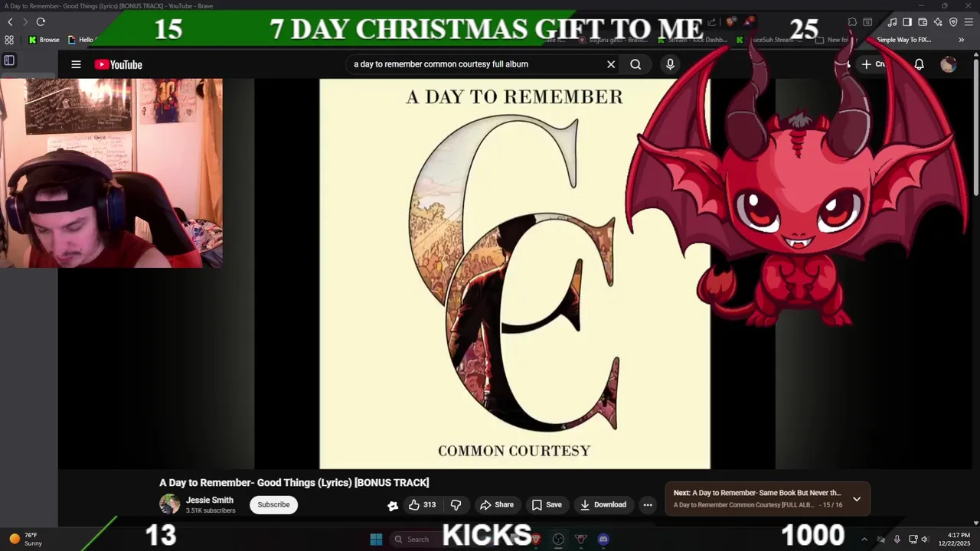The width and height of the screenshot is (980, 551).
Task: Open the three-dot more actions menu
Action: tap(648, 504)
